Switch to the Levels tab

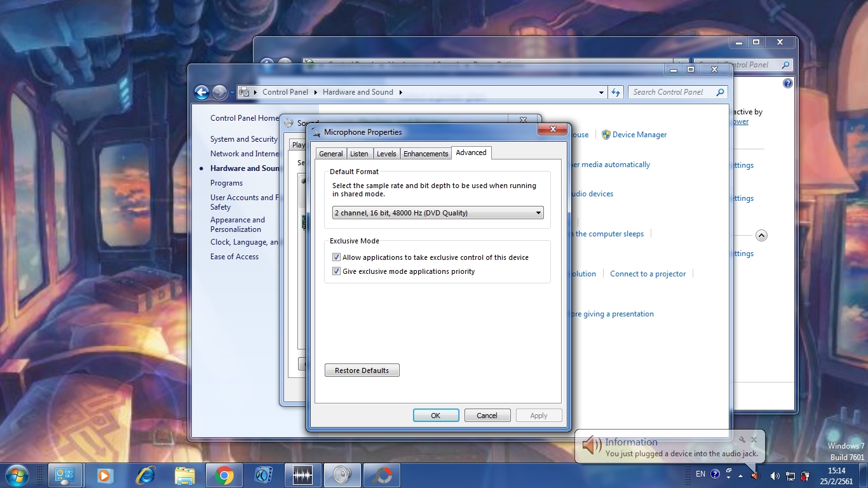click(x=386, y=154)
